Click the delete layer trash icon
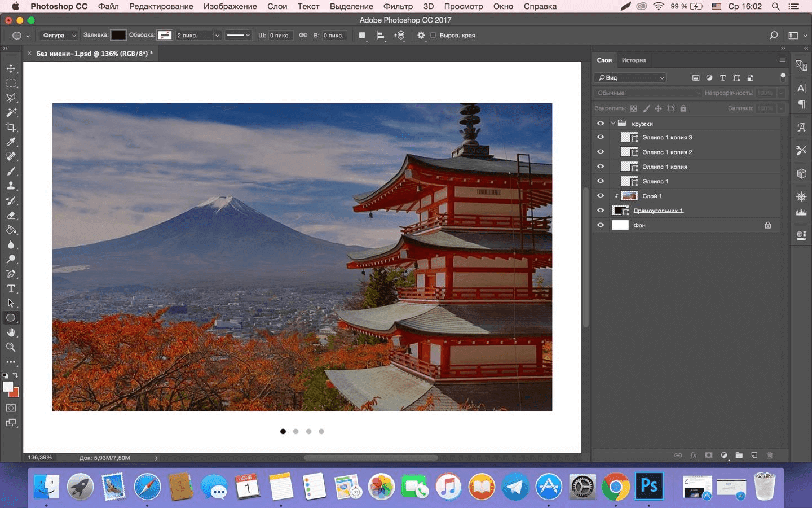The image size is (812, 508). point(769,455)
